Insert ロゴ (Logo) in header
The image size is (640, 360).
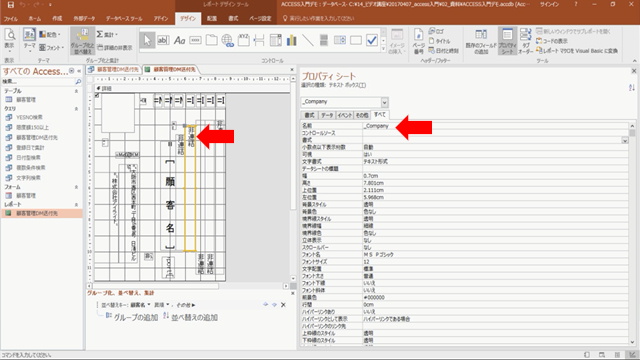tap(436, 31)
